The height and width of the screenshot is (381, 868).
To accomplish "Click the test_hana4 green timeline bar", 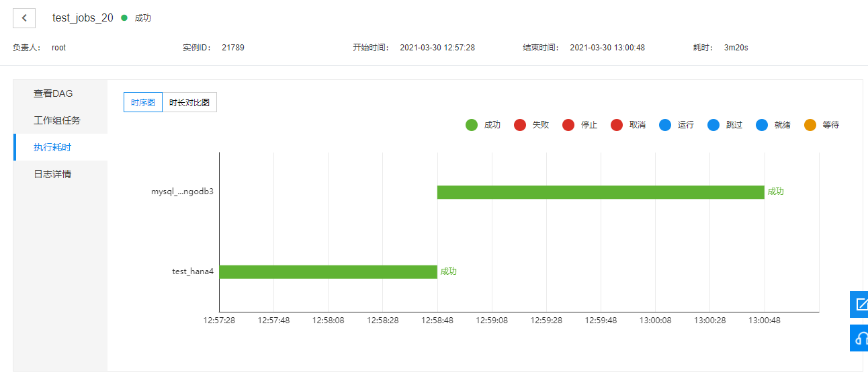I will click(329, 271).
